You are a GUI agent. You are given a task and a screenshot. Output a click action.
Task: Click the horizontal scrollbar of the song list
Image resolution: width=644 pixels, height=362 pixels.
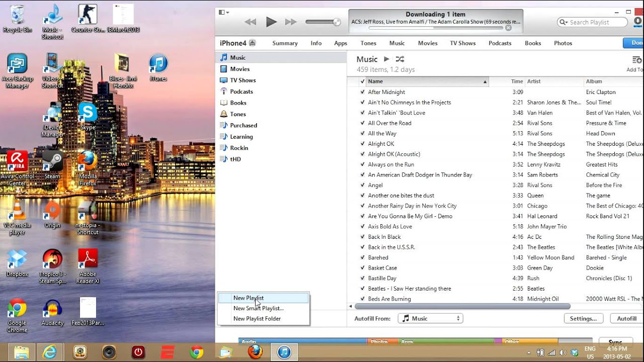[462, 306]
